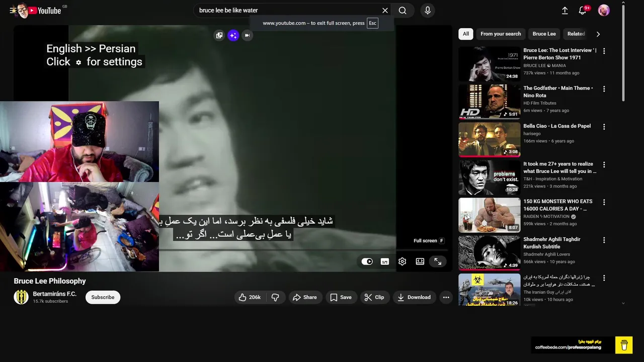Image resolution: width=644 pixels, height=362 pixels.
Task: Open options for the 150 KG MONSTER video
Action: pos(604,202)
